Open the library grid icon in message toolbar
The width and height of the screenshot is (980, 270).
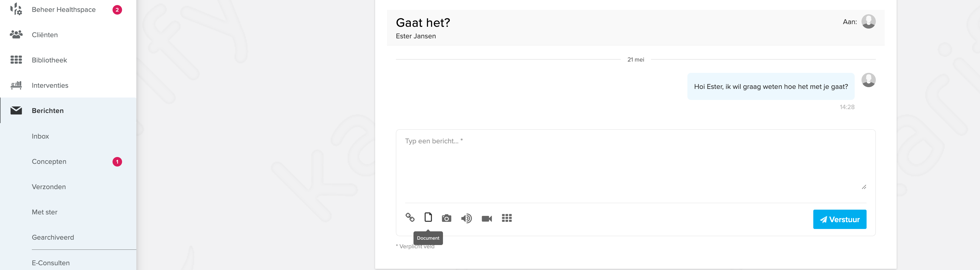(507, 218)
